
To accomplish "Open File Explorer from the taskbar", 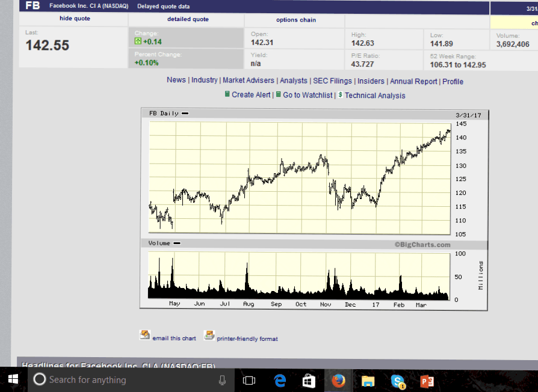I will click(368, 381).
